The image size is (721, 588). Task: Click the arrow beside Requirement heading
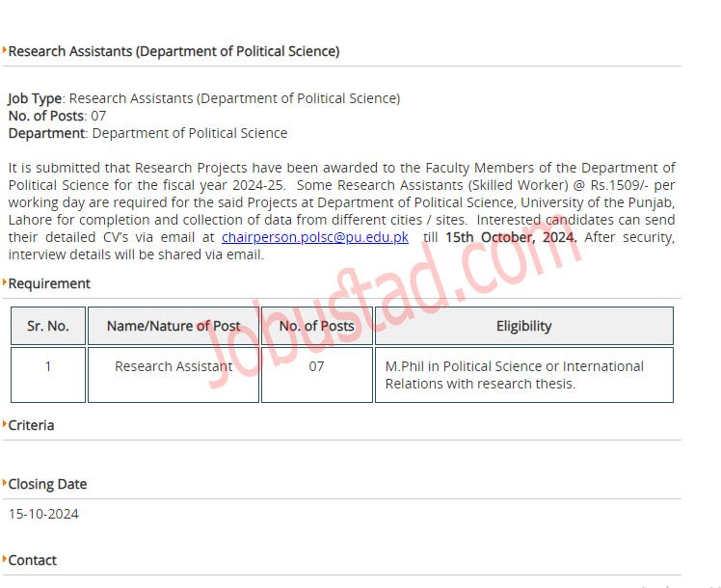[x=5, y=281]
